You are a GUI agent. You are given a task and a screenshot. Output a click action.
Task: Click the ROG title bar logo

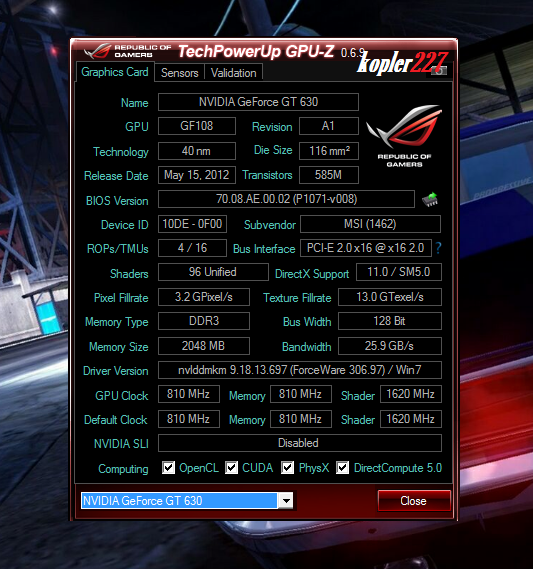pos(127,51)
